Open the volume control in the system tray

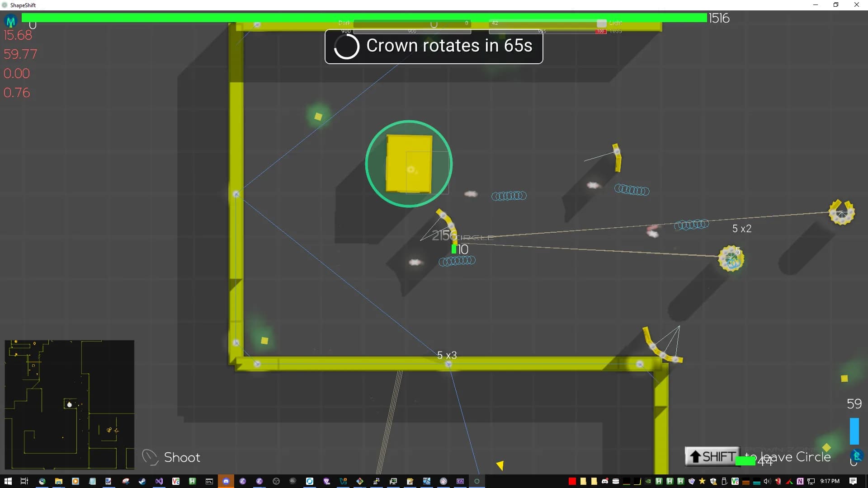[x=767, y=481]
